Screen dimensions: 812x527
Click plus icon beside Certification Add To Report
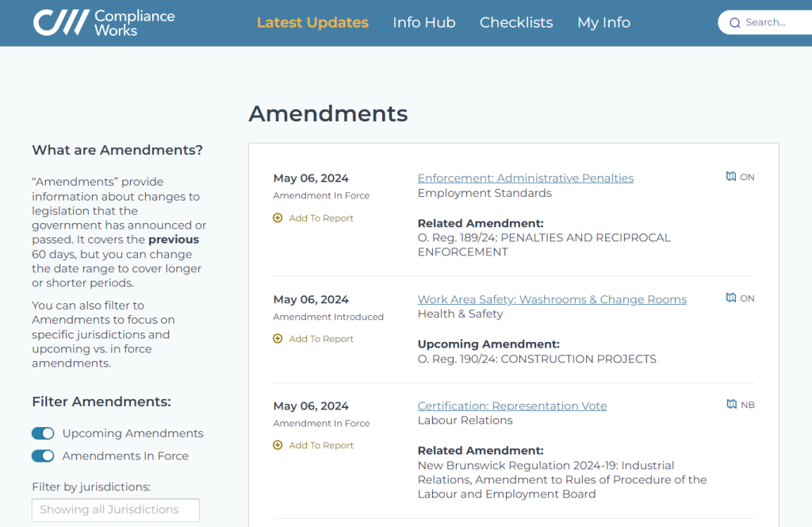coord(278,445)
